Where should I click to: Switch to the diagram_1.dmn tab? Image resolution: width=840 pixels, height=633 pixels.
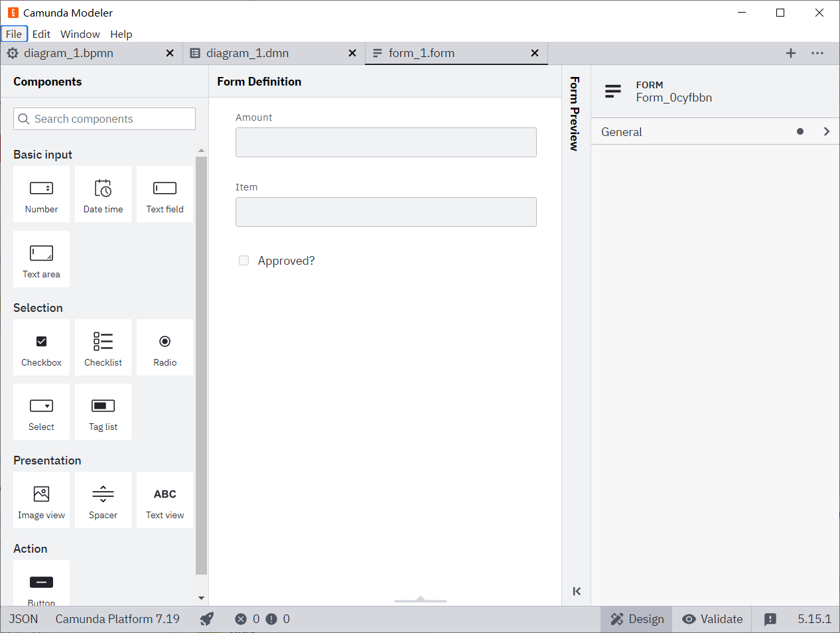tap(274, 53)
